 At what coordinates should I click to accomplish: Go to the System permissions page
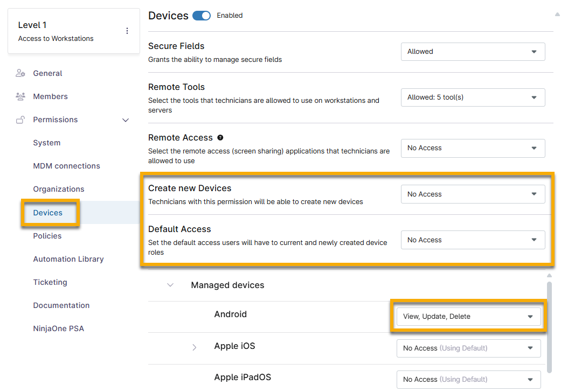click(x=47, y=143)
